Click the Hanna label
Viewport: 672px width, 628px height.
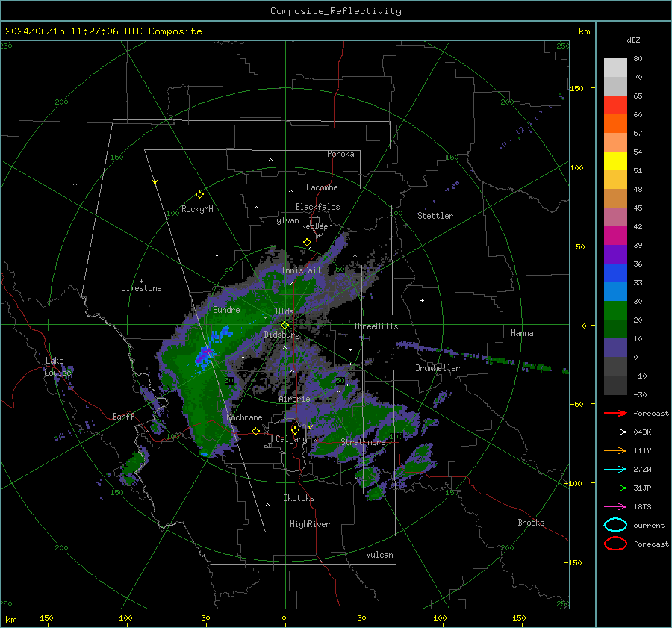(522, 333)
